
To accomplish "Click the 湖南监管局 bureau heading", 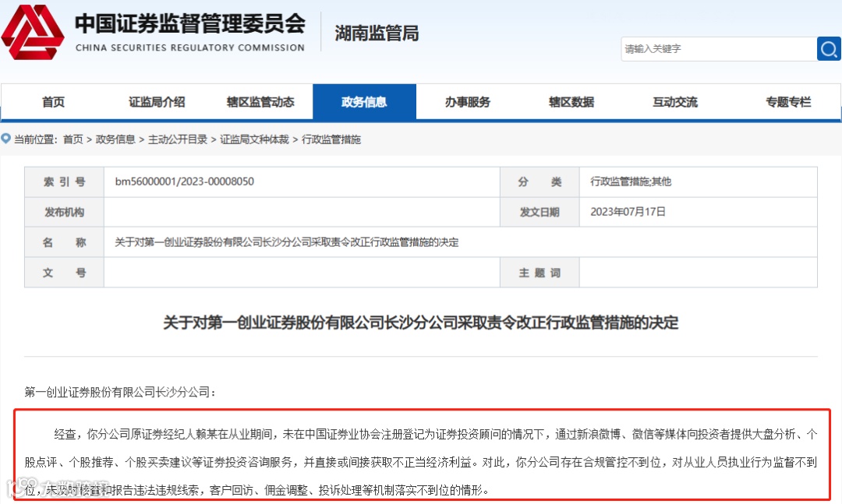I will [377, 33].
